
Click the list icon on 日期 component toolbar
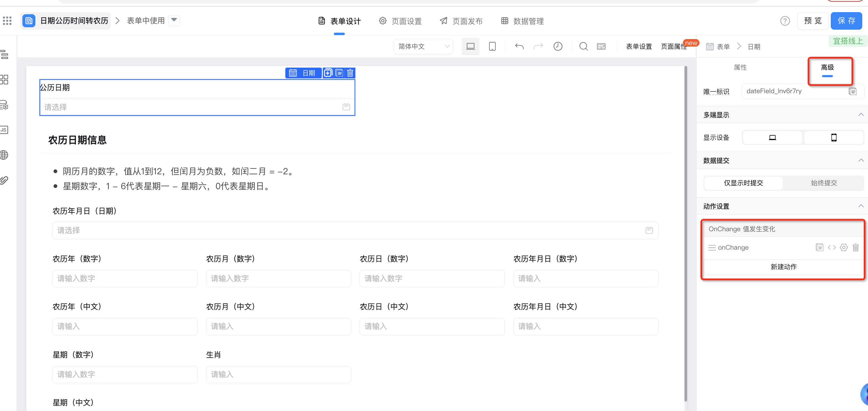[x=339, y=73]
